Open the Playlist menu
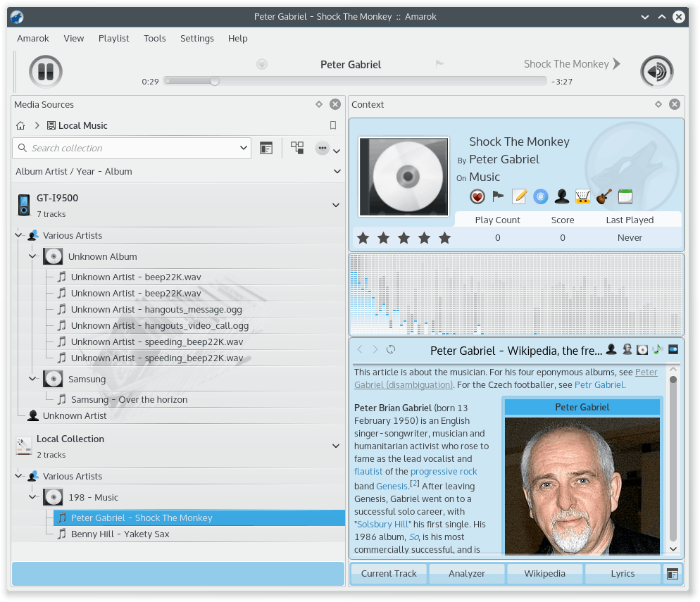This screenshot has height=602, width=700. tap(114, 39)
